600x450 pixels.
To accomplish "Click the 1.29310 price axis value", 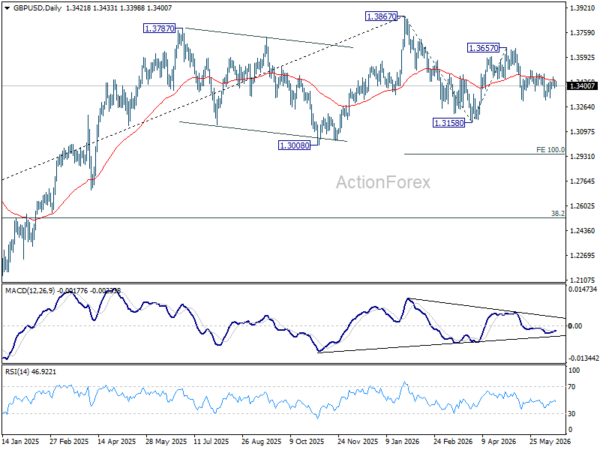I will [x=582, y=157].
